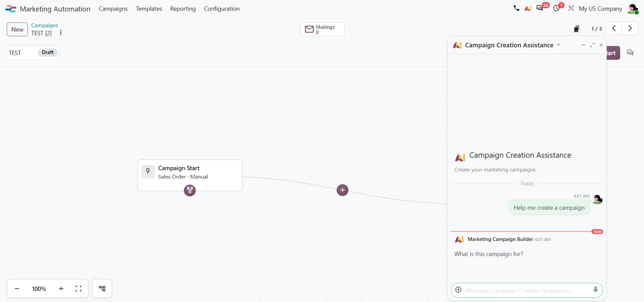644x302 pixels.
Task: Open the Reporting menu
Action: pyautogui.click(x=183, y=9)
